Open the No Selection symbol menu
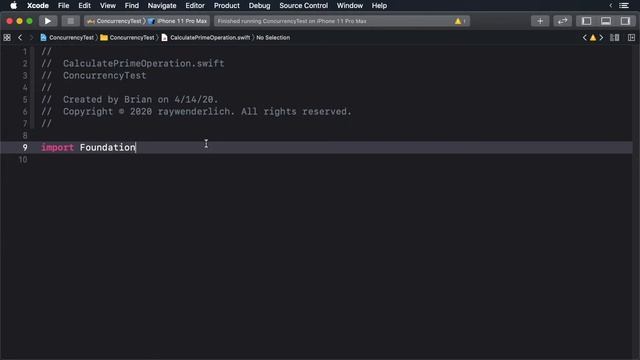Screen dimensions: 640x360 (273, 38)
